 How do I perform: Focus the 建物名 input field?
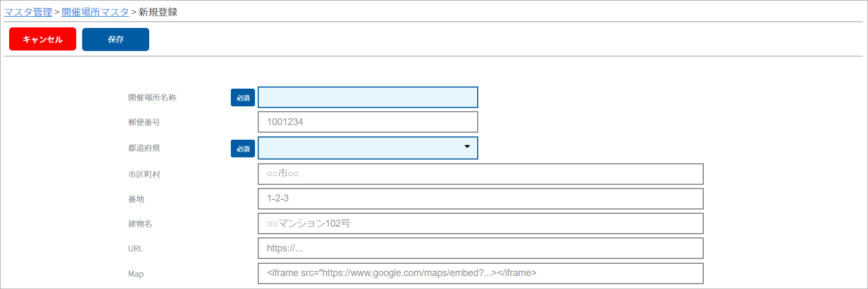[x=480, y=223]
